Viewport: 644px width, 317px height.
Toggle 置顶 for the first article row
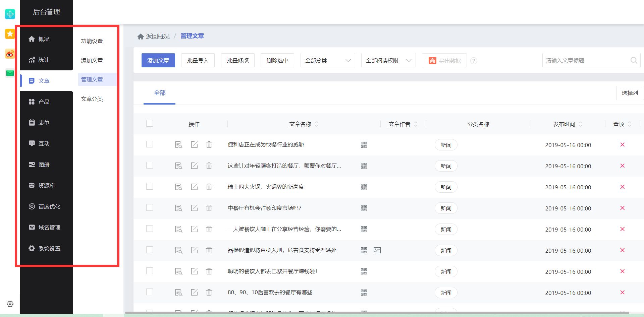[x=623, y=145]
